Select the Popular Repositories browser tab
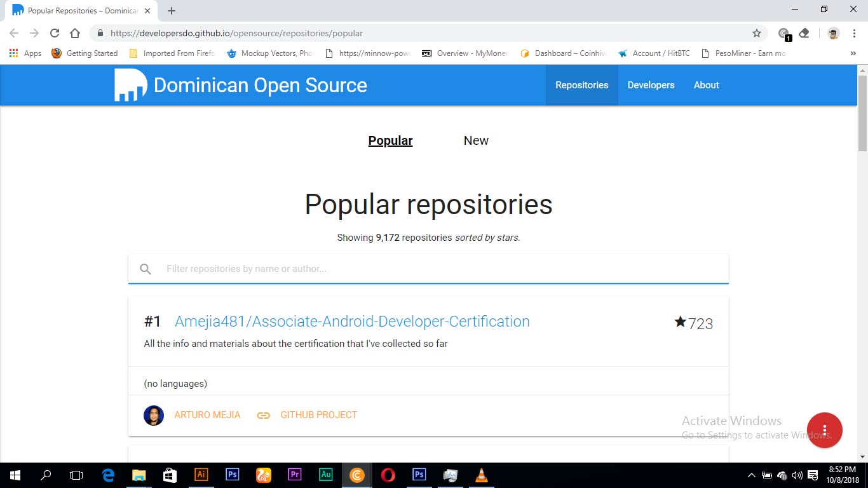 coord(81,11)
